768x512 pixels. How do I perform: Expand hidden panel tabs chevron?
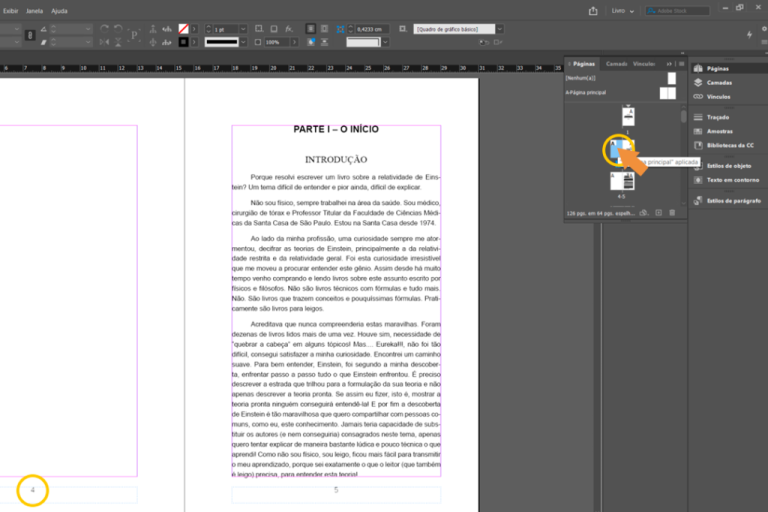[x=669, y=64]
